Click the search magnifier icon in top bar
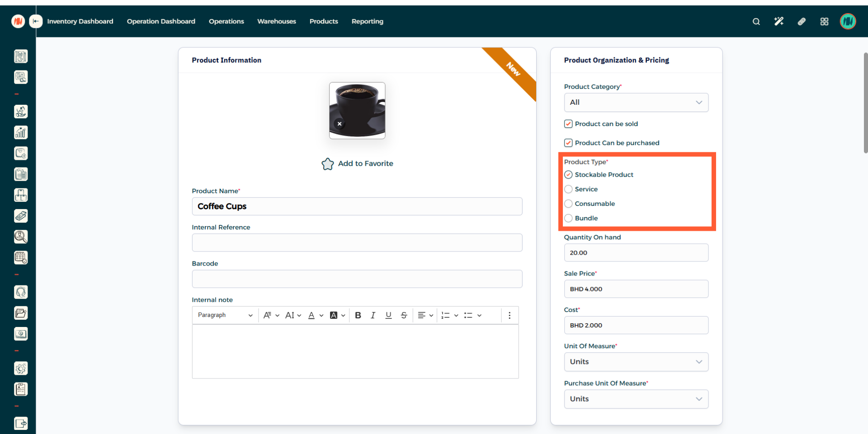 (x=756, y=22)
